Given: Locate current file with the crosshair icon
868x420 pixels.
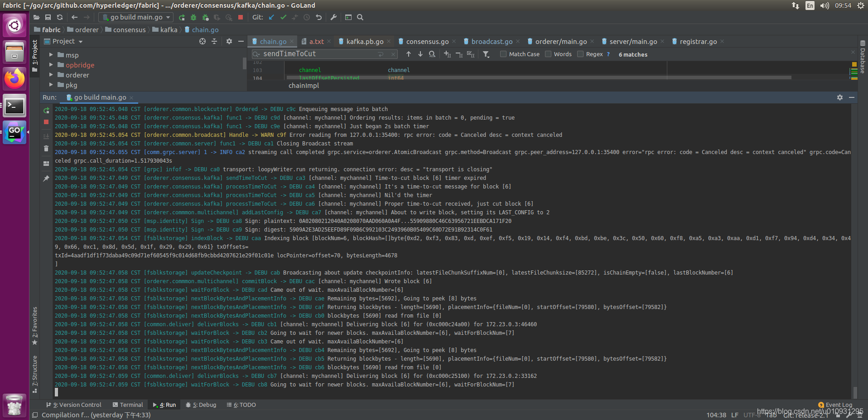Looking at the screenshot, I should [x=203, y=41].
